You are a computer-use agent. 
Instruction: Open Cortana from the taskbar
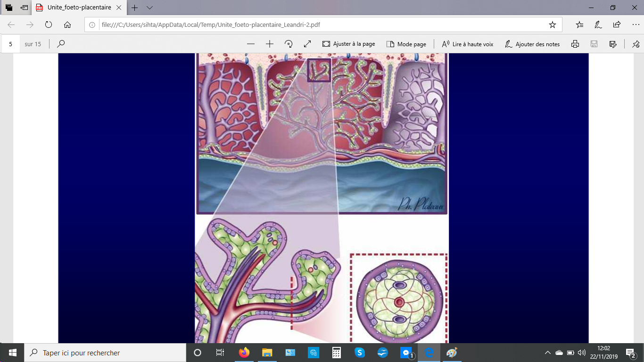click(x=198, y=353)
